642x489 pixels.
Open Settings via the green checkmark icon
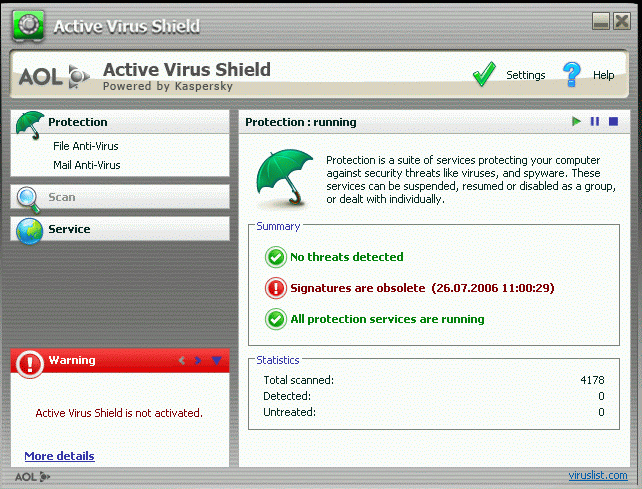[484, 74]
